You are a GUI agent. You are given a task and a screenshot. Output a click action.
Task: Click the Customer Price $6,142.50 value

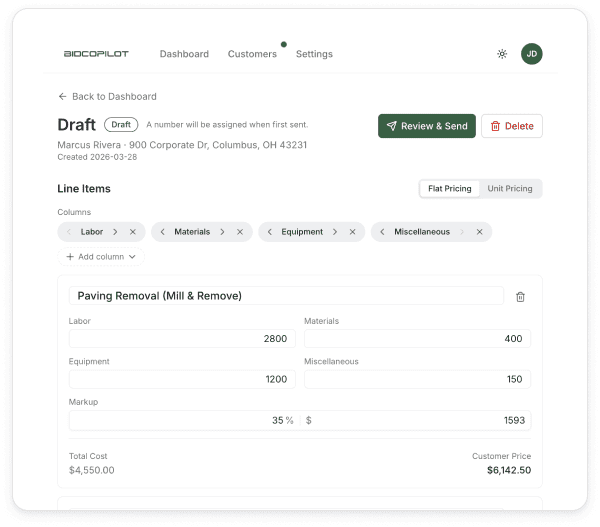pyautogui.click(x=509, y=470)
